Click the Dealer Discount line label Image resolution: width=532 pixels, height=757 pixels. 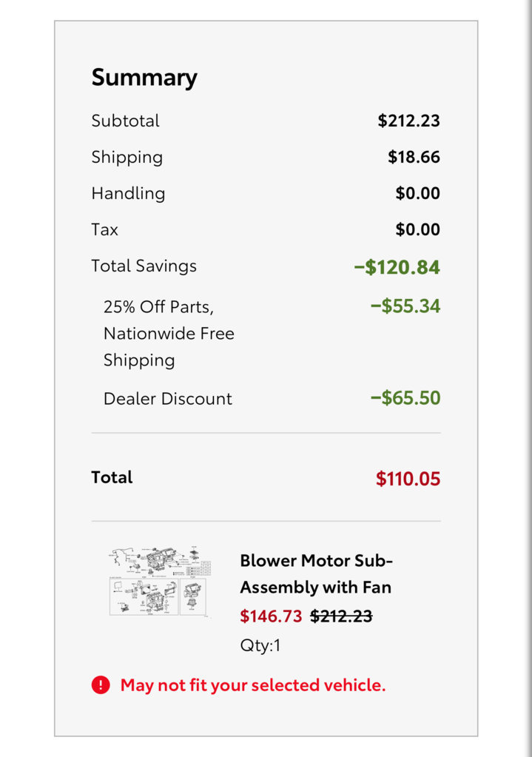167,398
